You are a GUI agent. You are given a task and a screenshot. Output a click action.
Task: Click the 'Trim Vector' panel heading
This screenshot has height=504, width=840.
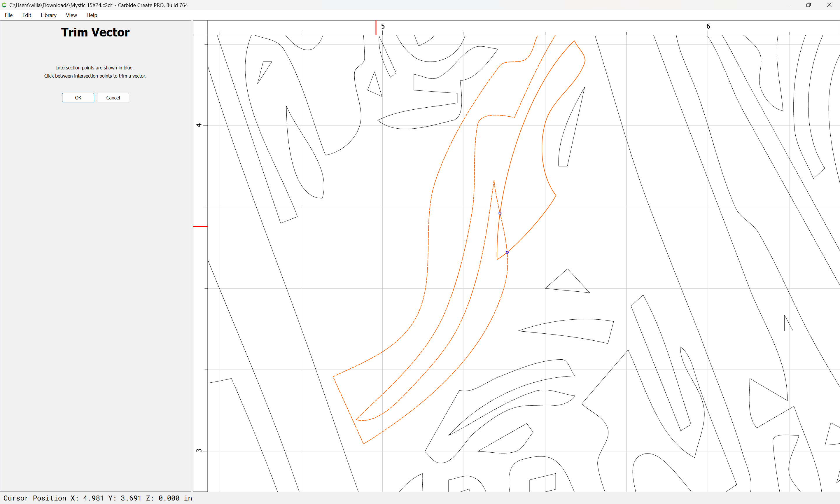(95, 32)
